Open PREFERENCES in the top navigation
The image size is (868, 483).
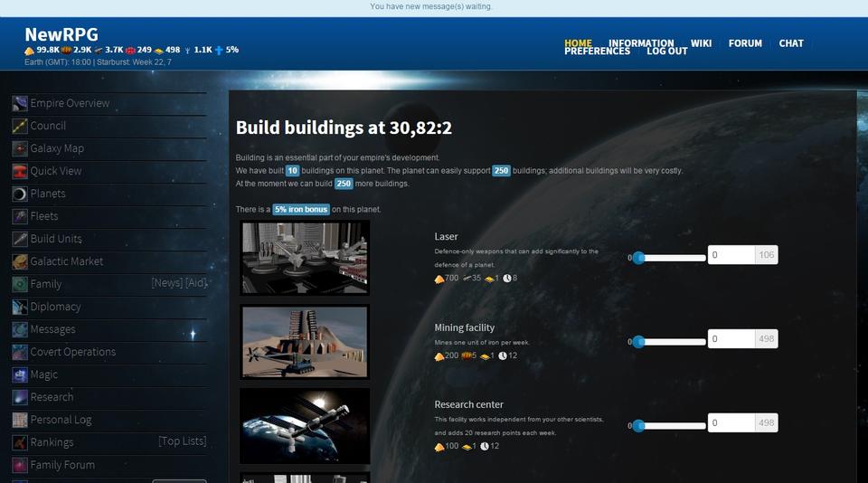tap(597, 52)
